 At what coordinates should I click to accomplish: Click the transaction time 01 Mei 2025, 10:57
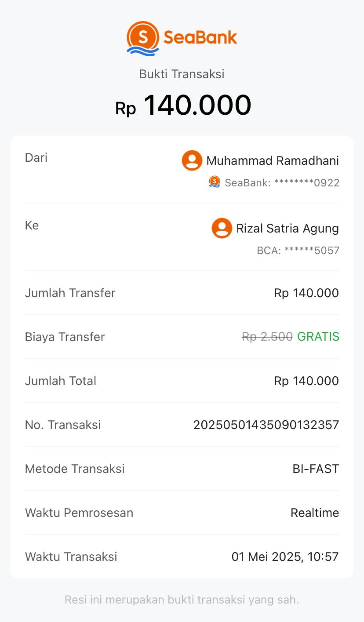coord(285,557)
